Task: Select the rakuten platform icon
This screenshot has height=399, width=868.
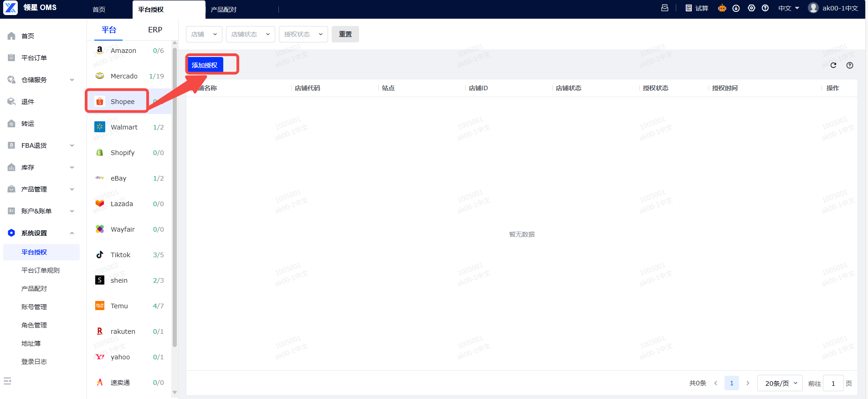Action: pos(100,331)
